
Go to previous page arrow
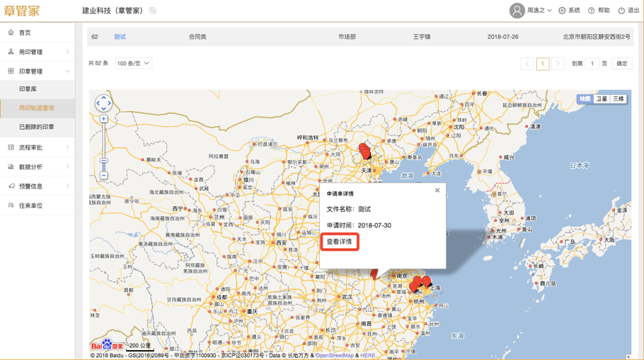click(527, 63)
